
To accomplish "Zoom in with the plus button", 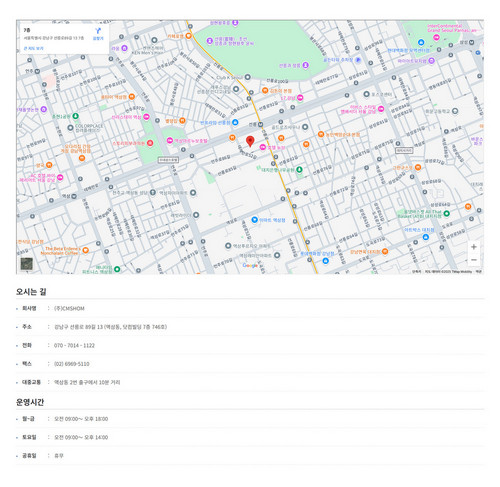I will (474, 247).
